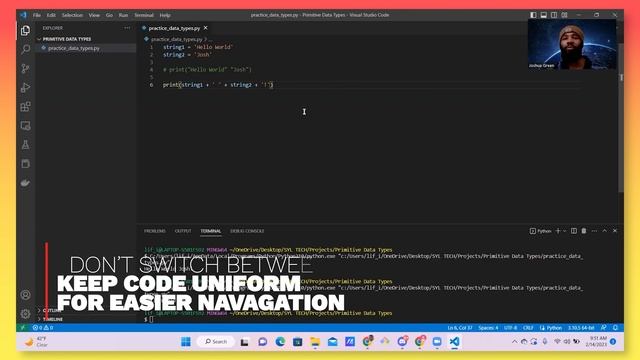Open the Remote Explorer view
Image resolution: width=640 pixels, height=360 pixels.
25,126
